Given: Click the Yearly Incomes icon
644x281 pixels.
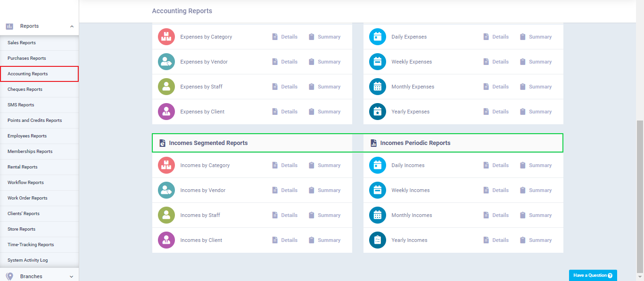Looking at the screenshot, I should (377, 240).
